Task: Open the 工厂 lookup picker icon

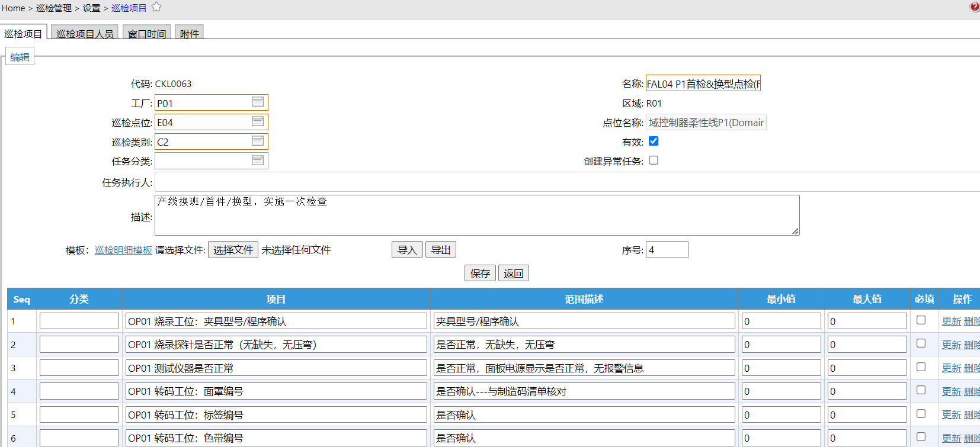Action: 258,102
